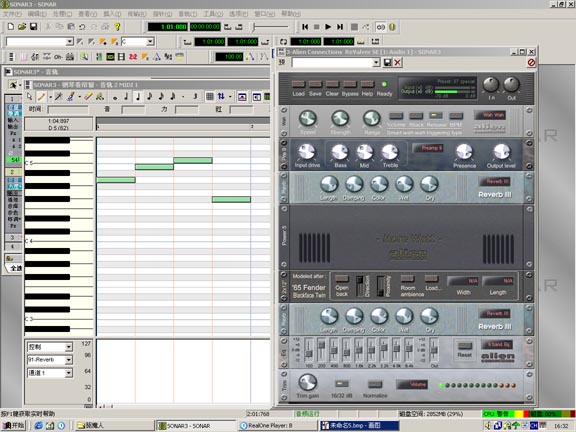The width and height of the screenshot is (576, 432).
Task: Open the third menu in the SONAR menu bar
Action: [x=62, y=14]
